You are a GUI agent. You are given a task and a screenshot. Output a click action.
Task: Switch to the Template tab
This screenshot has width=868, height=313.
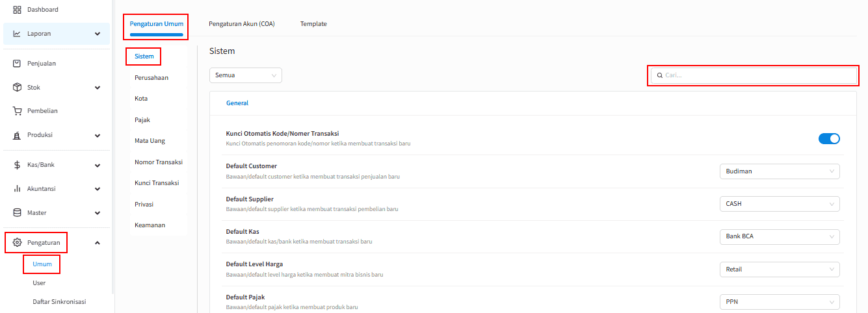pyautogui.click(x=313, y=24)
